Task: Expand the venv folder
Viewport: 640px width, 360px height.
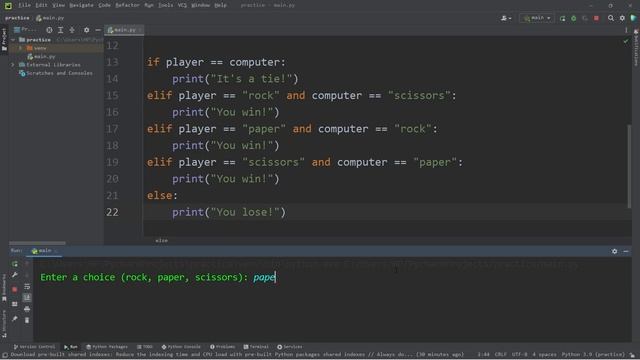Action: [21, 48]
